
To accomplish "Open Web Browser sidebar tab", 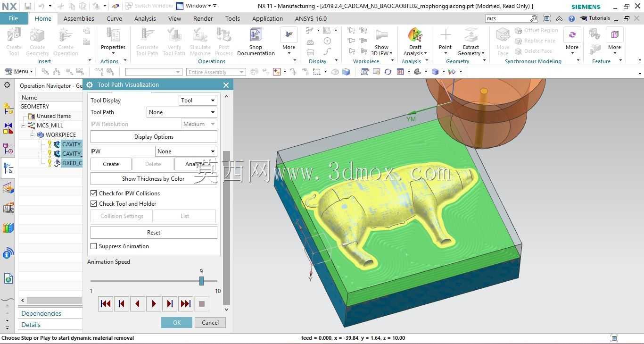I will coord(8,278).
